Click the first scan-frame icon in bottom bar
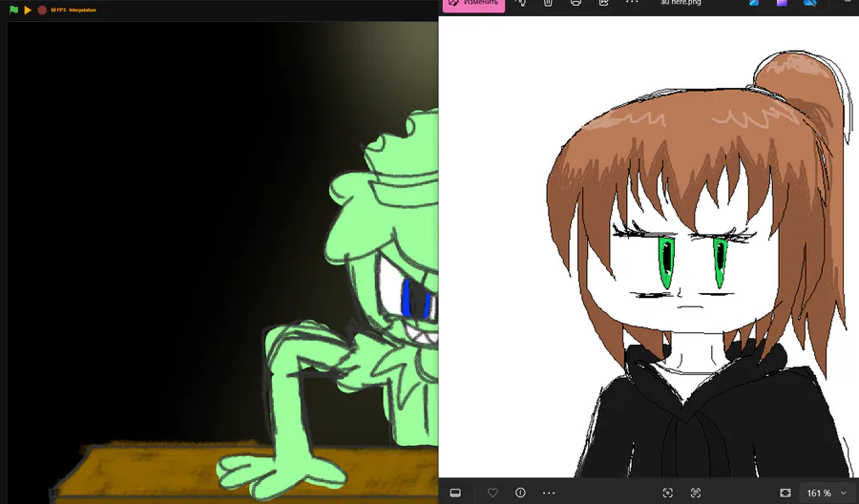 pyautogui.click(x=668, y=493)
